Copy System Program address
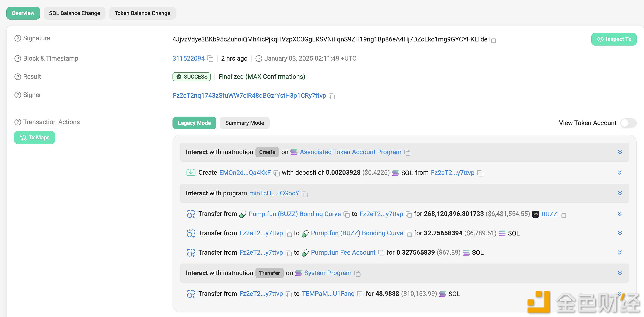This screenshot has width=644, height=317. coord(357,274)
